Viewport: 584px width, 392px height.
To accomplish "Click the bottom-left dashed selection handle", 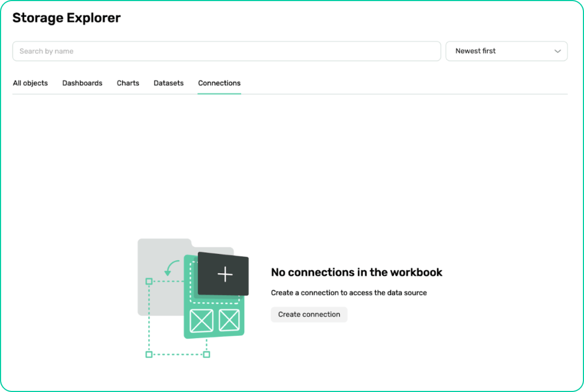I will coord(148,354).
